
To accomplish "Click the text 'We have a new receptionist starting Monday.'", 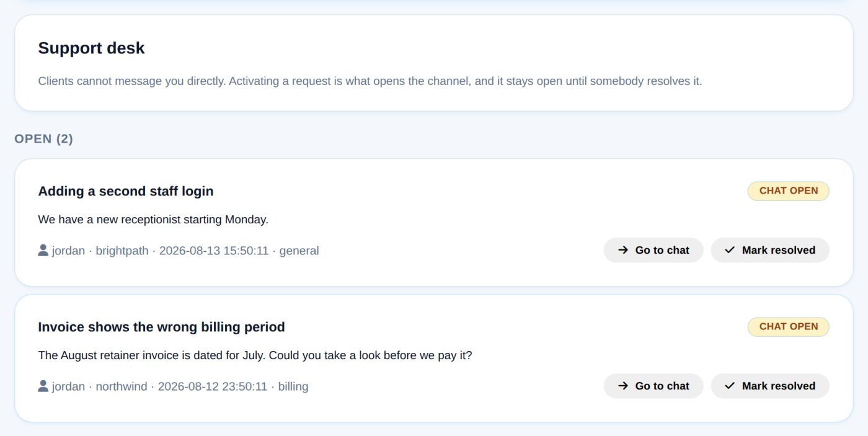I will (153, 220).
